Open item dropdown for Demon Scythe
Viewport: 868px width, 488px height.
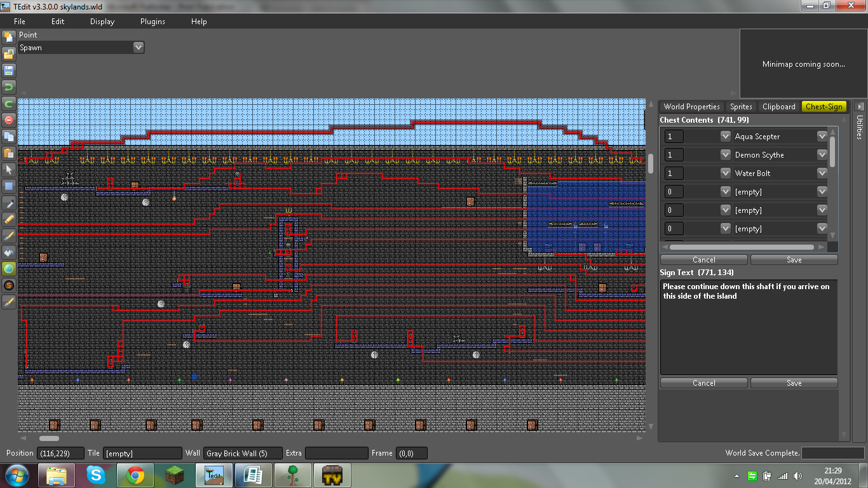point(822,154)
